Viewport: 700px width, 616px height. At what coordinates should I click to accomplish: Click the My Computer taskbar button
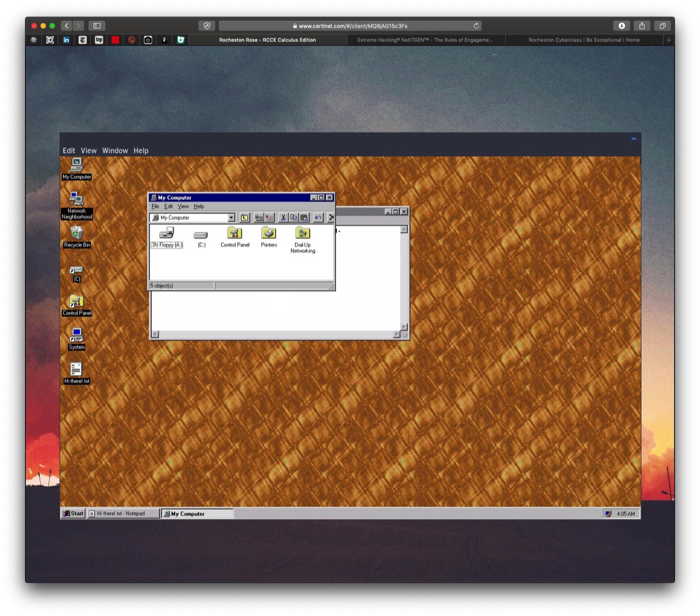pyautogui.click(x=197, y=514)
